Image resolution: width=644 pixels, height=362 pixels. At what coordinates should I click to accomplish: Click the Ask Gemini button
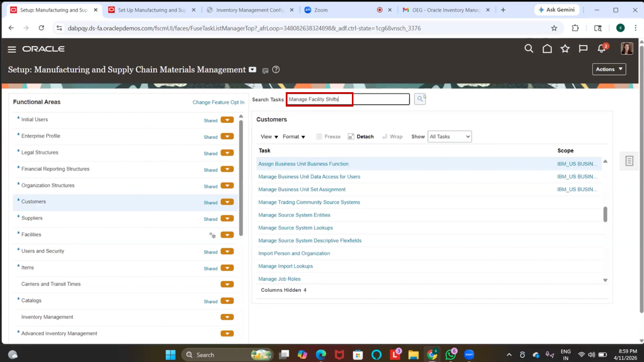(557, 10)
